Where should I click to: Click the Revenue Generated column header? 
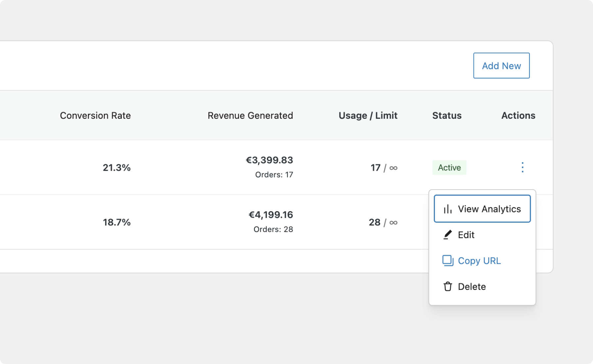250,115
